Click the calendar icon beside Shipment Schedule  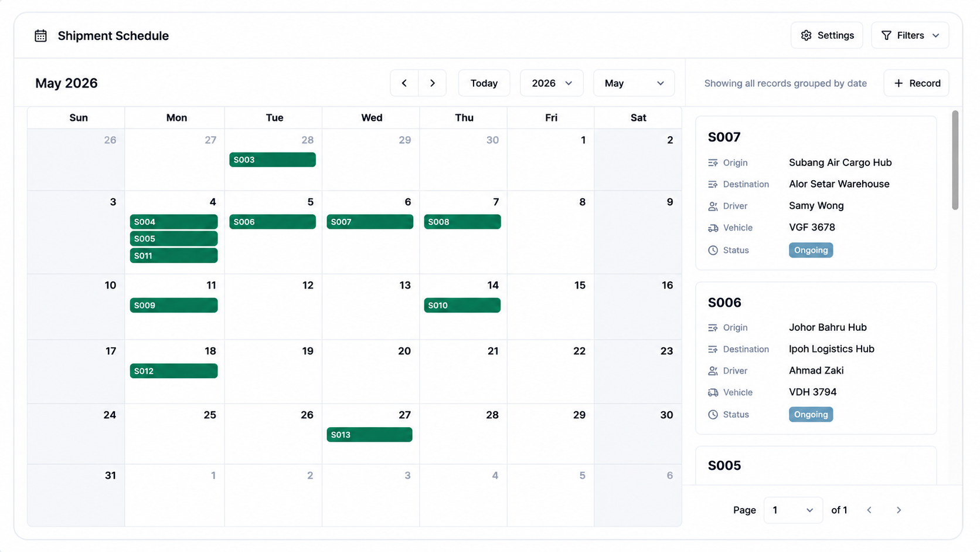click(x=40, y=36)
